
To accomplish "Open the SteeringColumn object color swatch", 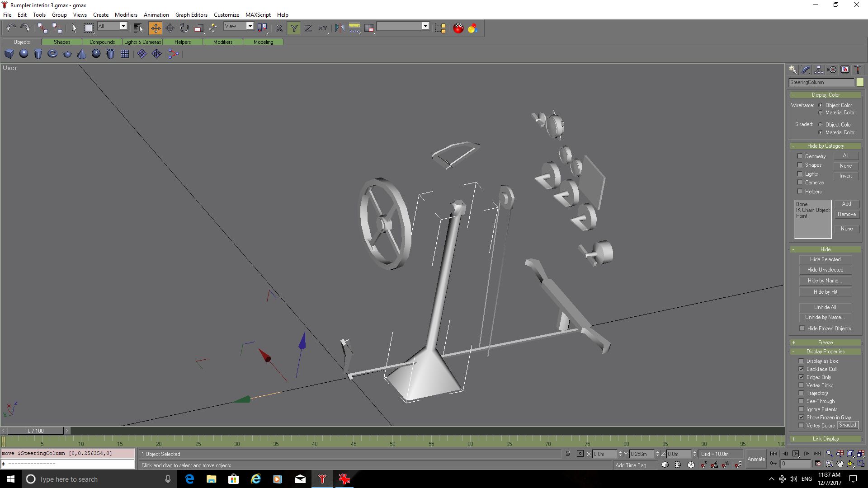I will click(x=859, y=82).
